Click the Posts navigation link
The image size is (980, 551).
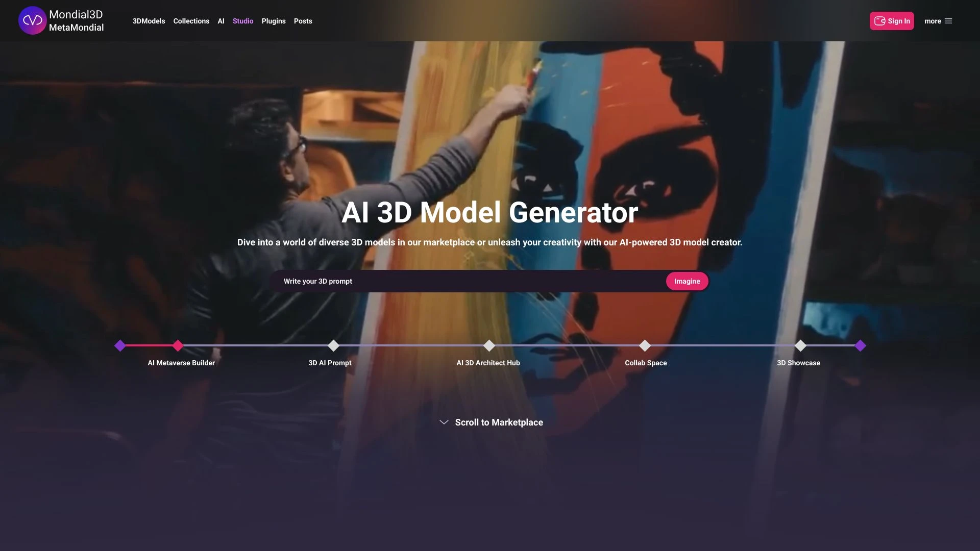[x=303, y=21]
